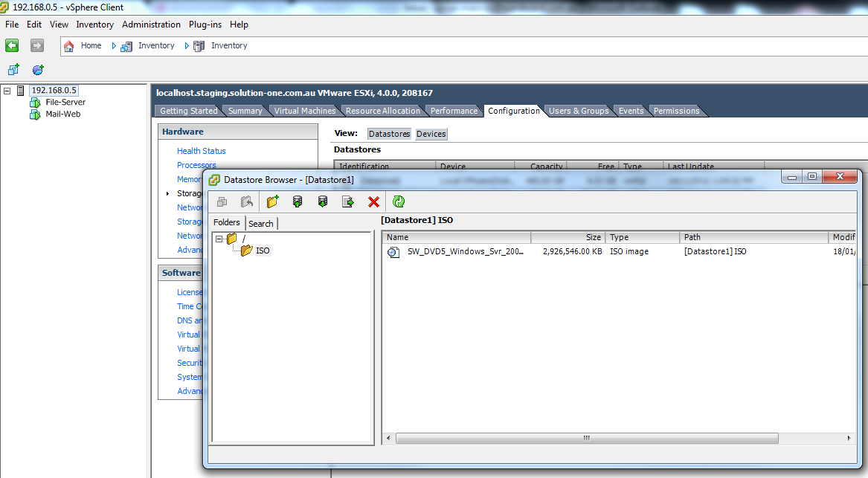868x478 pixels.
Task: Collapse the 192.168.0.5 host node
Action: point(5,90)
